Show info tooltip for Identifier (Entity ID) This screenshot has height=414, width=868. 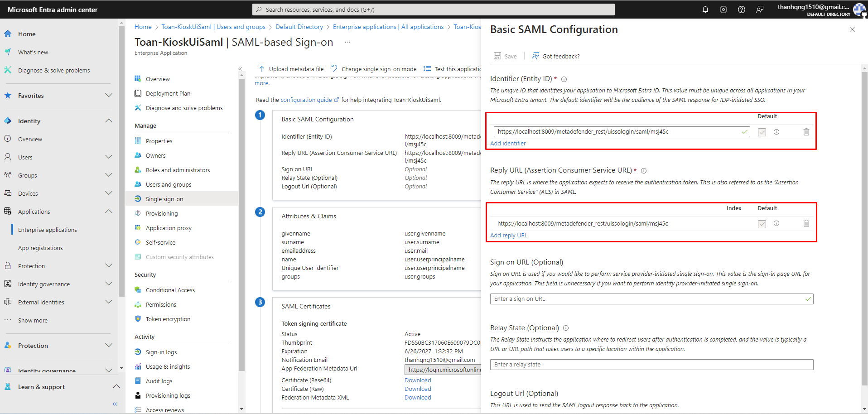pyautogui.click(x=564, y=79)
